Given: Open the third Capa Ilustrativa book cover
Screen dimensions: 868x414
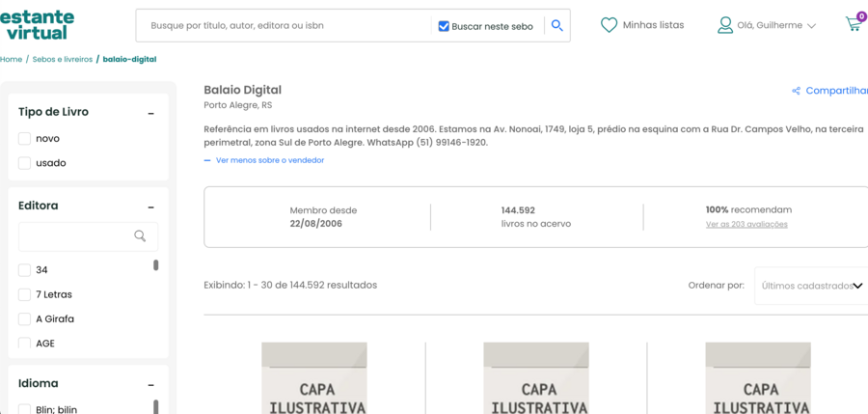Looking at the screenshot, I should click(758, 378).
